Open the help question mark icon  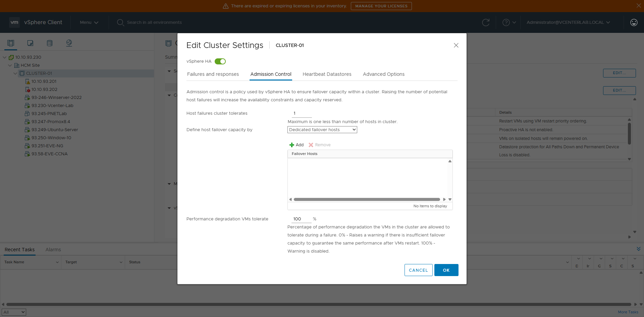[x=506, y=22]
